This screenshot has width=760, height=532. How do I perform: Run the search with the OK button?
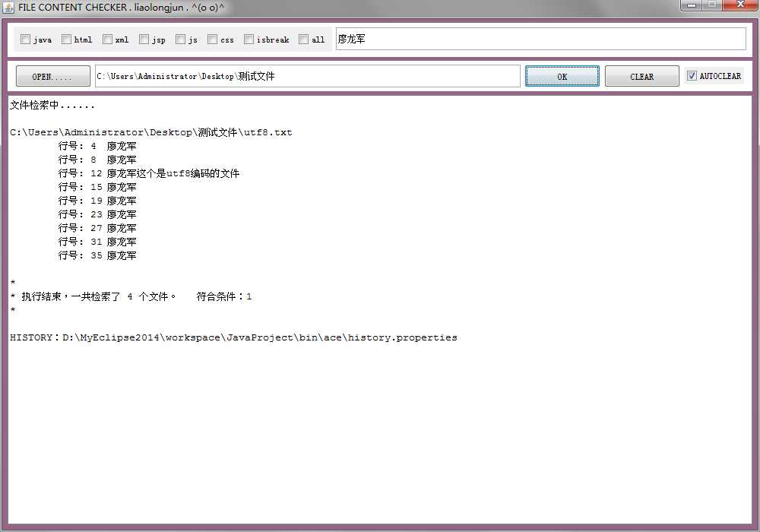click(x=562, y=76)
